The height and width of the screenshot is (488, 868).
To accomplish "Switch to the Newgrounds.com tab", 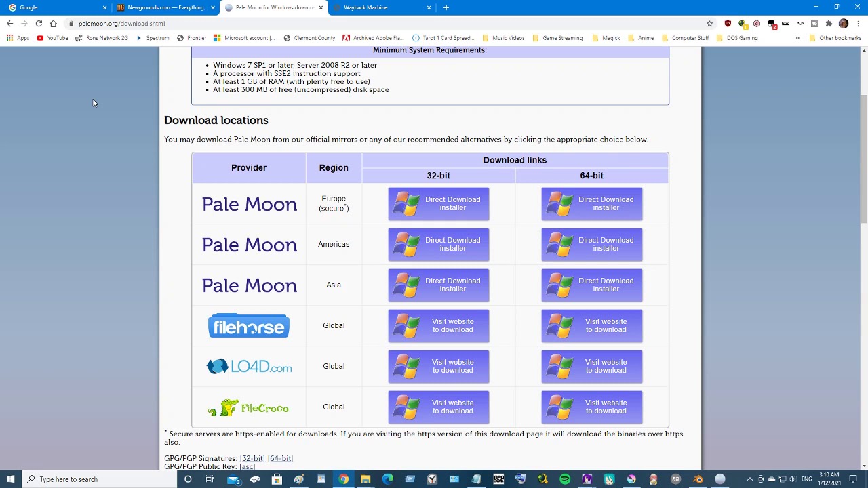I will point(165,7).
